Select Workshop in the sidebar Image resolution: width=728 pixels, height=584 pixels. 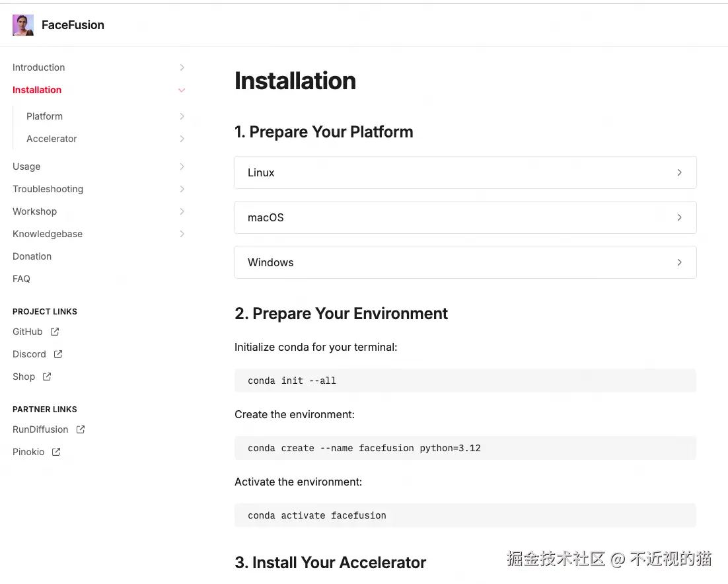pos(34,211)
